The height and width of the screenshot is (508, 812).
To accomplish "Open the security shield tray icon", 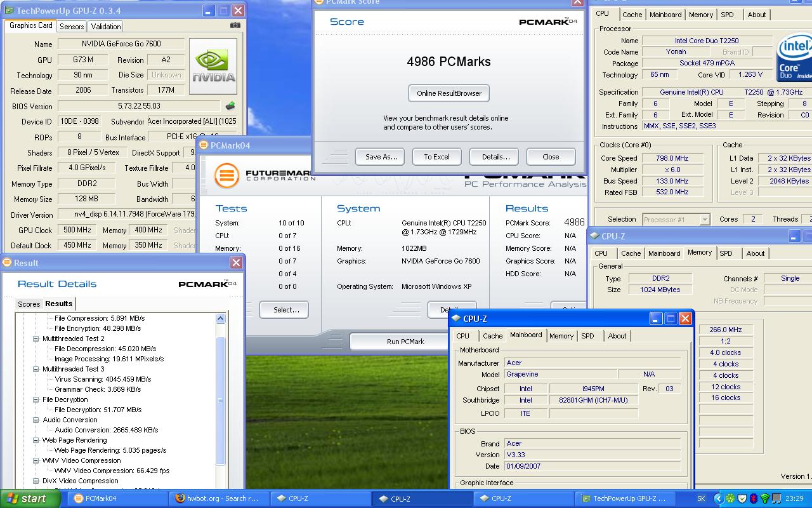I will click(x=742, y=498).
